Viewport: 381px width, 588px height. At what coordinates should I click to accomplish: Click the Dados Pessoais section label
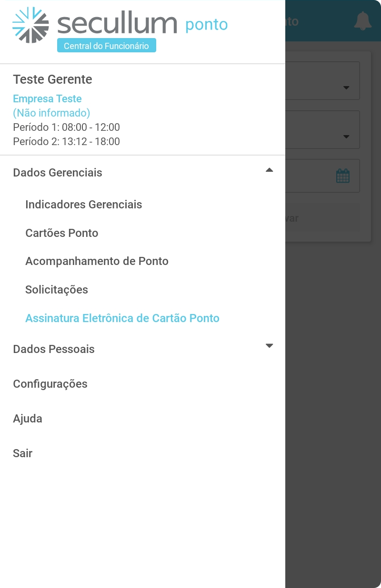click(x=54, y=349)
